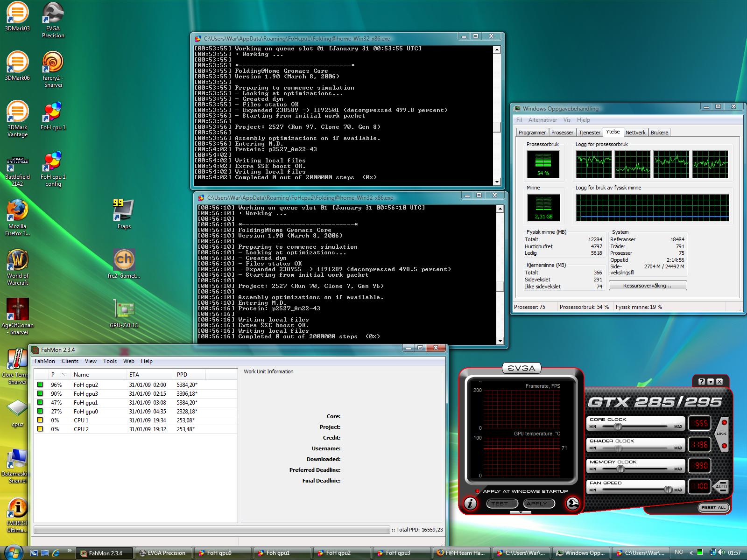This screenshot has width=747, height=560.
Task: Launch EVGA Precision from desktop icon
Action: point(53,20)
